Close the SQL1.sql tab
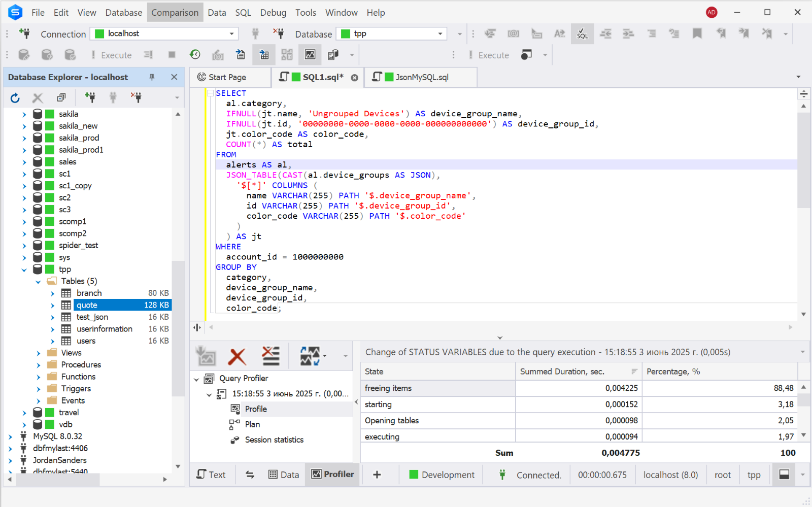The width and height of the screenshot is (812, 507). point(355,78)
